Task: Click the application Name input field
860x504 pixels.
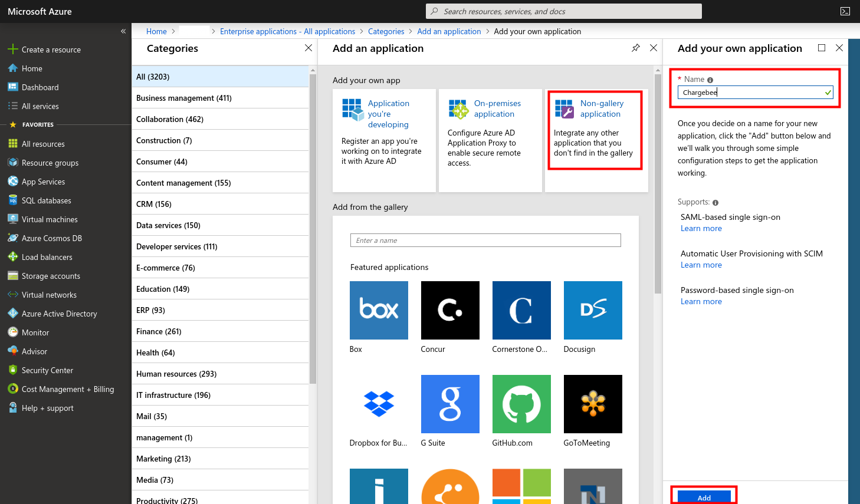Action: click(x=755, y=92)
